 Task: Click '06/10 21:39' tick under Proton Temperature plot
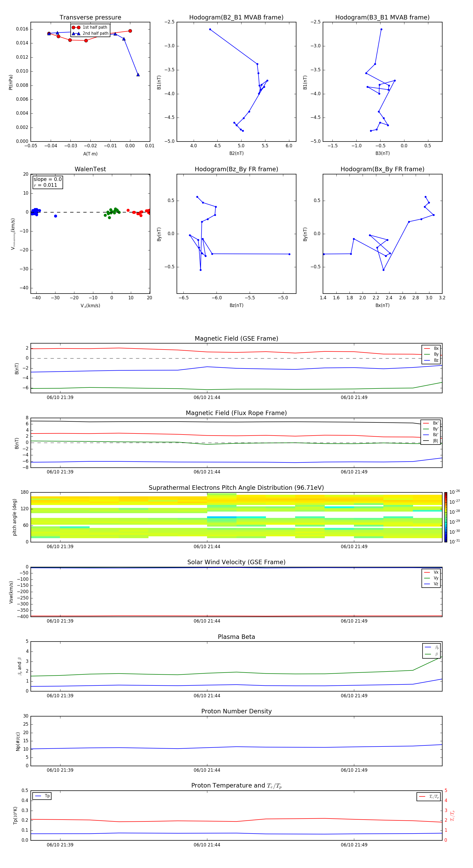[x=60, y=845]
